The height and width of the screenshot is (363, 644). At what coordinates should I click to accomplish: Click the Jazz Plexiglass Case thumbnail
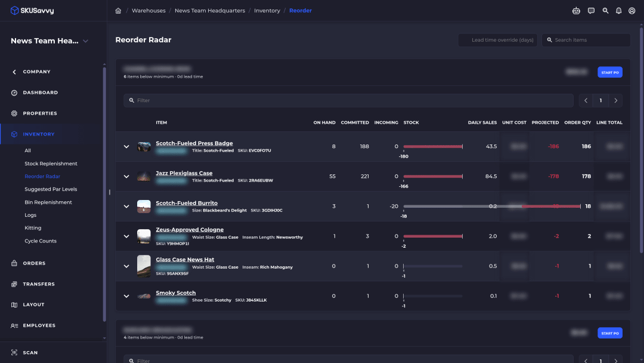point(144,176)
